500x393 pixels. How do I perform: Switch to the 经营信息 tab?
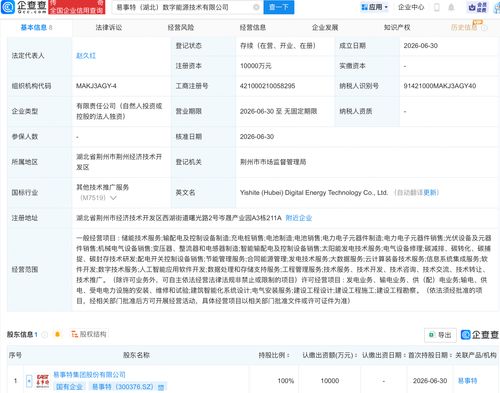pos(253,27)
